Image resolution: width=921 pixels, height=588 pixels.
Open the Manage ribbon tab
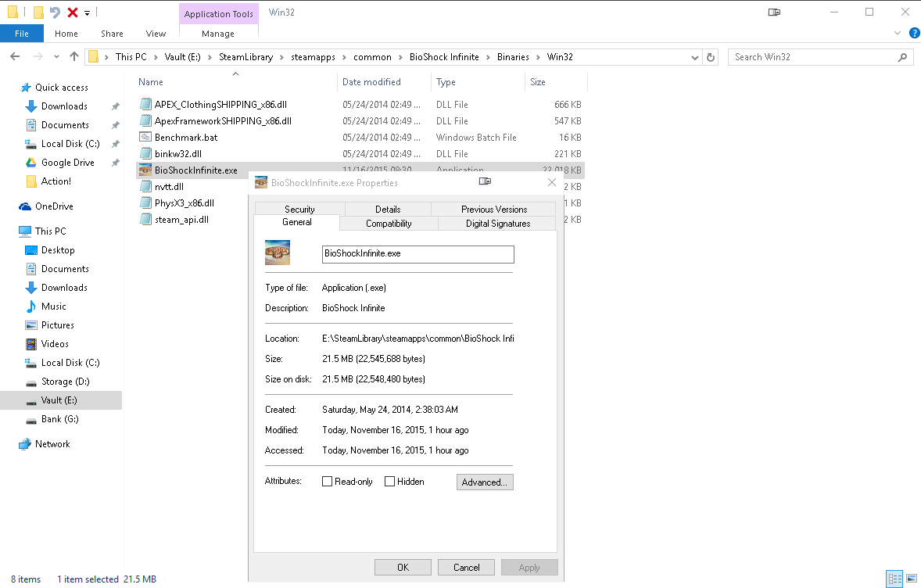click(218, 34)
